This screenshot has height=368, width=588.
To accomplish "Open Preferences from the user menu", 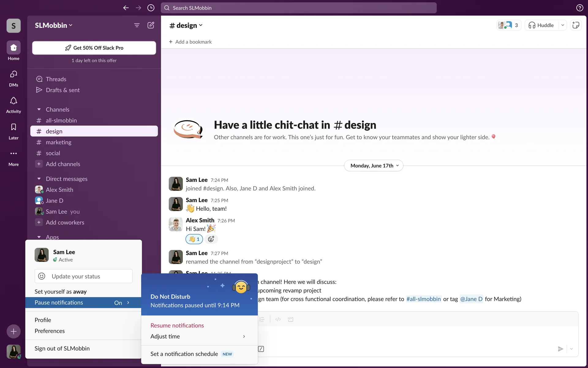I will point(50,331).
